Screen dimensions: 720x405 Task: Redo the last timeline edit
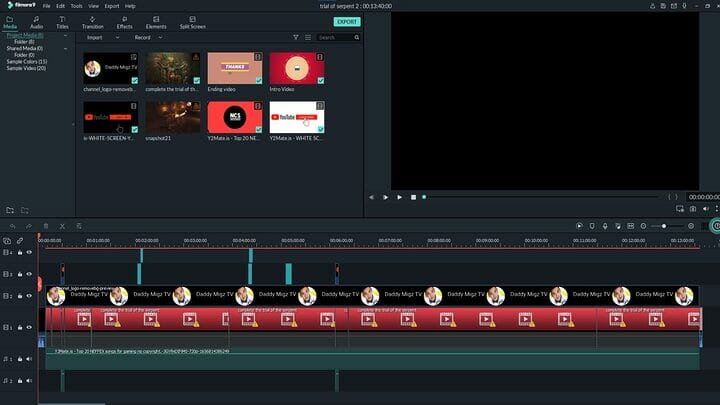28,226
